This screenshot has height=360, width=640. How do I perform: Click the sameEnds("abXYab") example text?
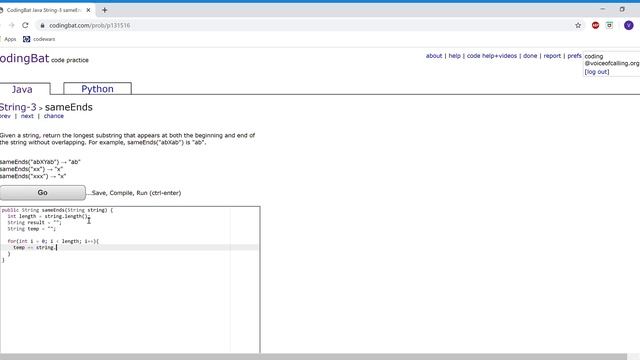[x=40, y=162]
